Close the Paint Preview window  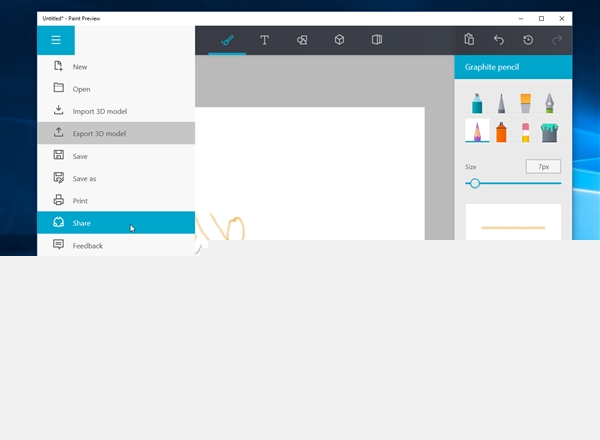pos(562,18)
